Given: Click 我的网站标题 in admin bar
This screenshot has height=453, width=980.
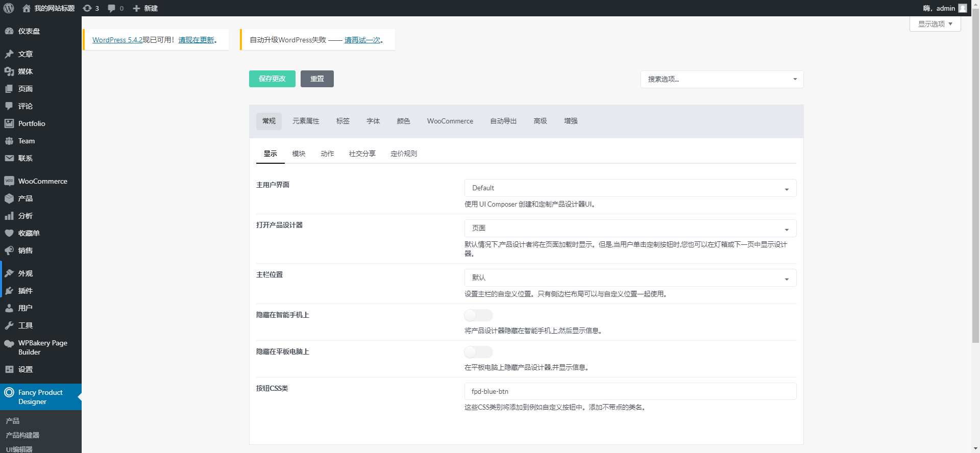Looking at the screenshot, I should point(55,8).
